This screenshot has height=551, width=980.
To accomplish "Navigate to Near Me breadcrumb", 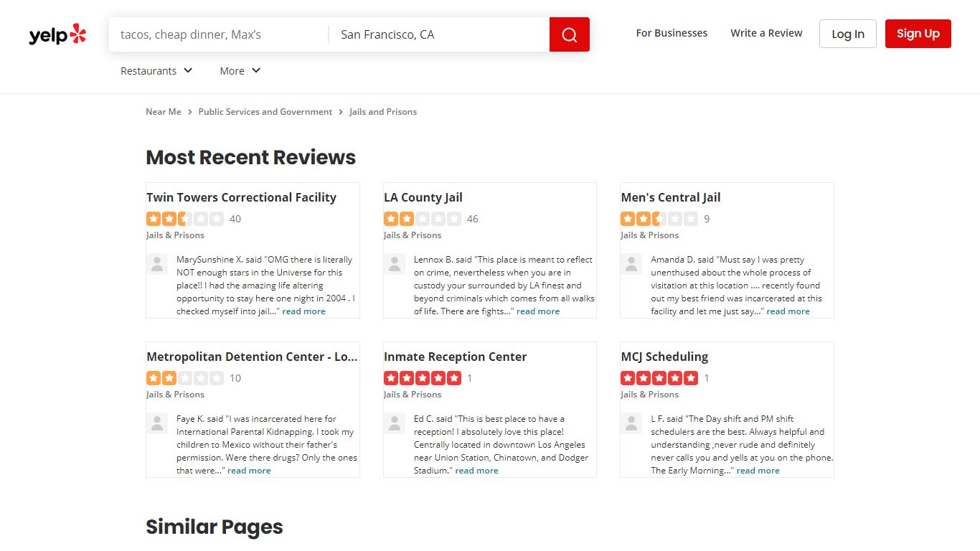I will click(x=164, y=112).
